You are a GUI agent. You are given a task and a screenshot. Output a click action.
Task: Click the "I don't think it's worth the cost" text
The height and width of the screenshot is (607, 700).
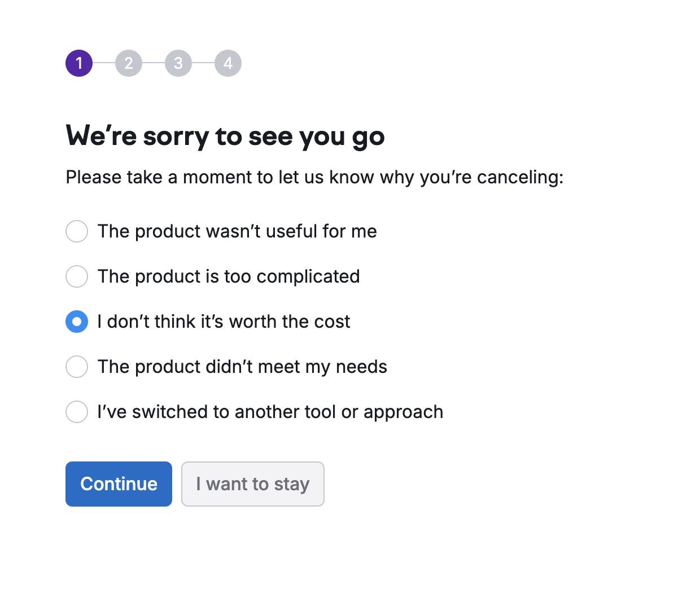tap(224, 322)
